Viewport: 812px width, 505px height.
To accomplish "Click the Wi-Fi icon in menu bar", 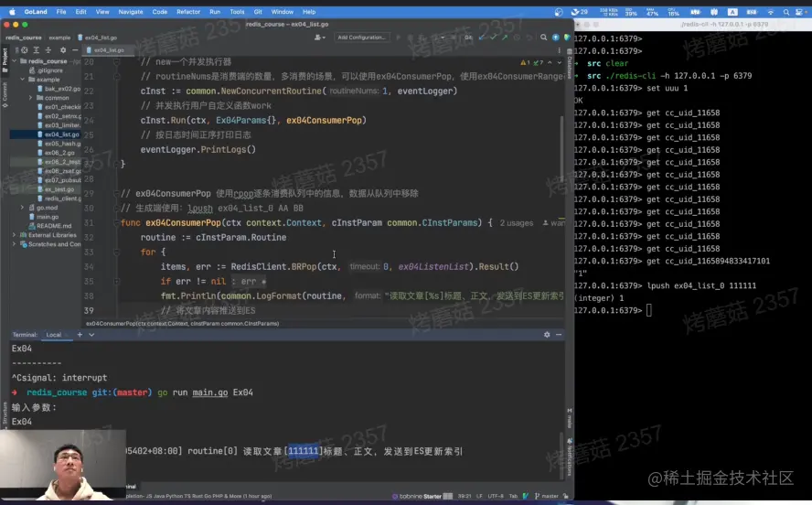I will click(771, 12).
